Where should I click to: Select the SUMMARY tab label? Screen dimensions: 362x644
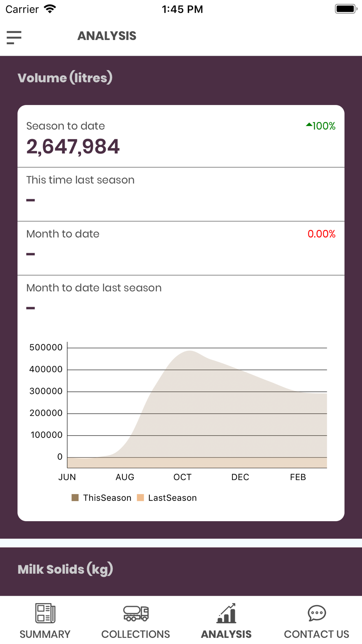45,634
